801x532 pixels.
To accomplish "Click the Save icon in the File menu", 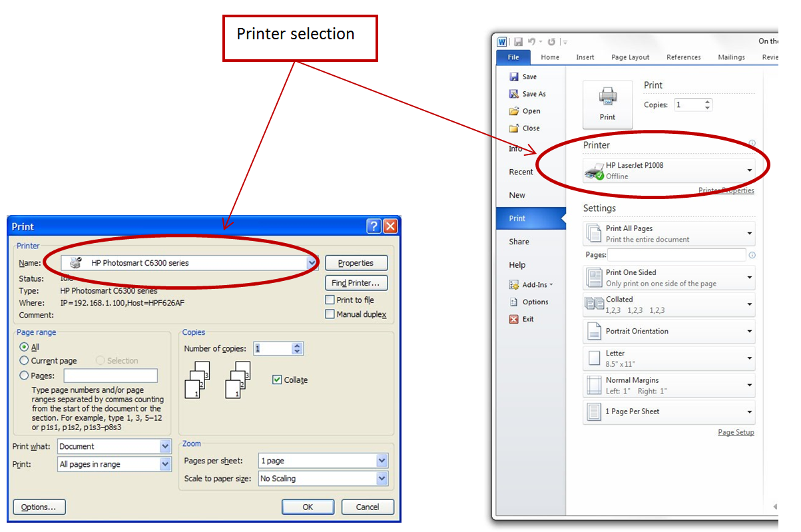I will click(514, 77).
